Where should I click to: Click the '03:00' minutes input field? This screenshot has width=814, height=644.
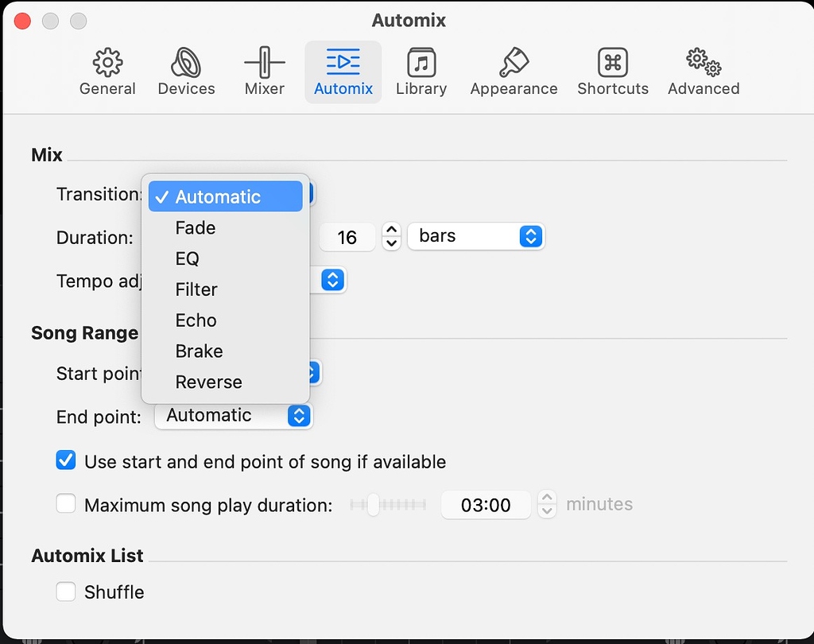(485, 503)
